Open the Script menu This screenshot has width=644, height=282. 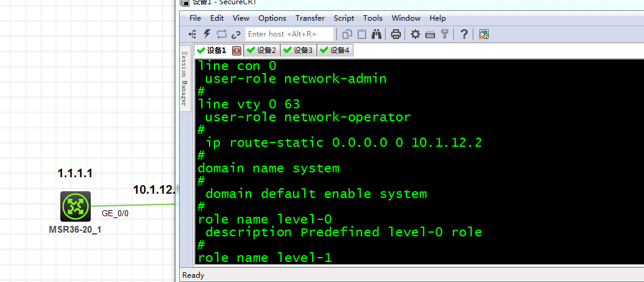(344, 18)
